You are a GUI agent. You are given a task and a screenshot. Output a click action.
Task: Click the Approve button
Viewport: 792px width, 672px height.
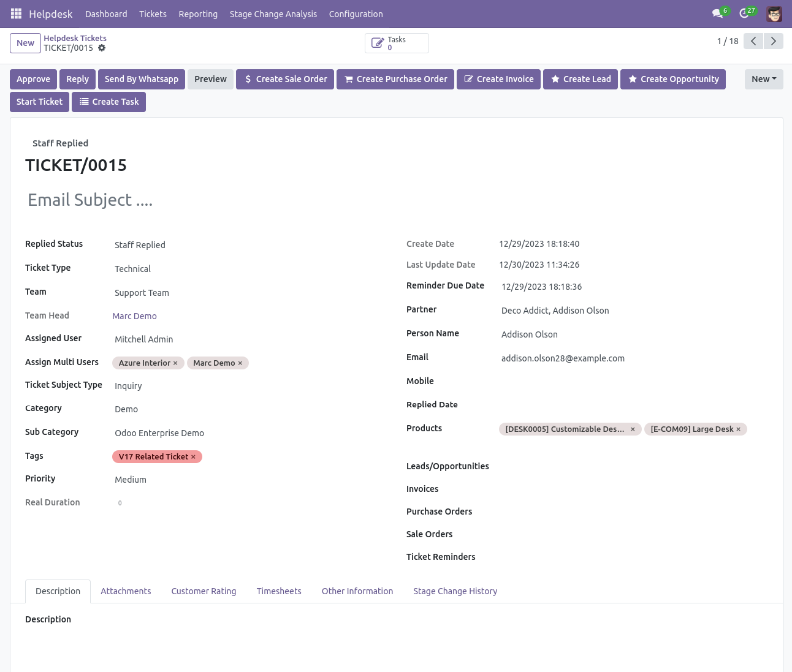33,79
